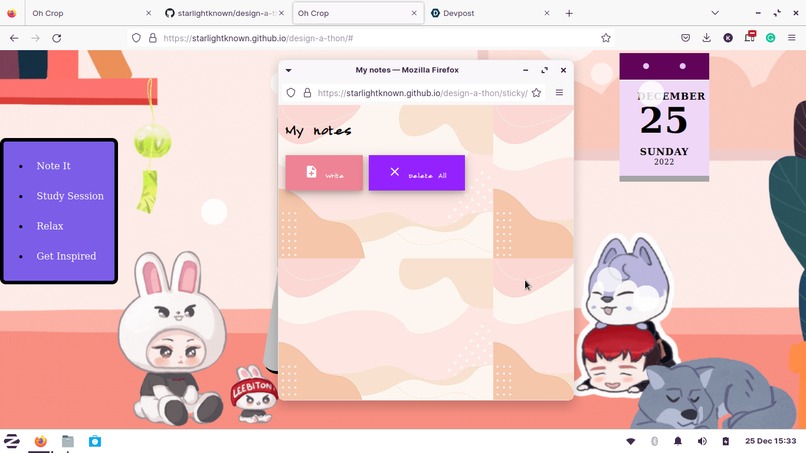Switch to the first Oh Crop tab
806x453 pixels.
[91, 13]
